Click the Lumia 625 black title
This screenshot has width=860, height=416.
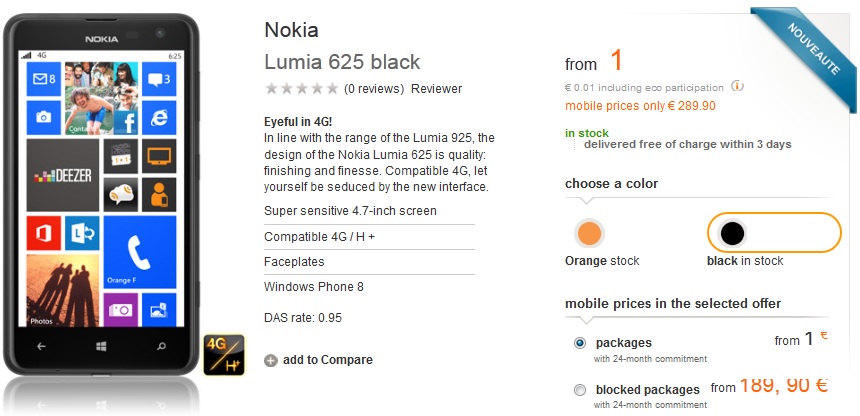(x=342, y=62)
